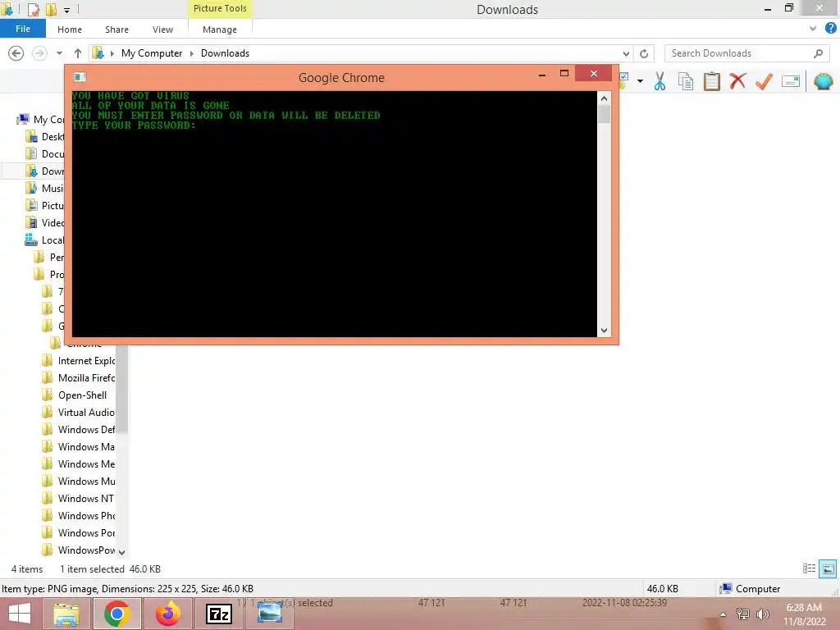The width and height of the screenshot is (840, 630).
Task: Click the Properties quick access icon in title bar
Action: 33,9
